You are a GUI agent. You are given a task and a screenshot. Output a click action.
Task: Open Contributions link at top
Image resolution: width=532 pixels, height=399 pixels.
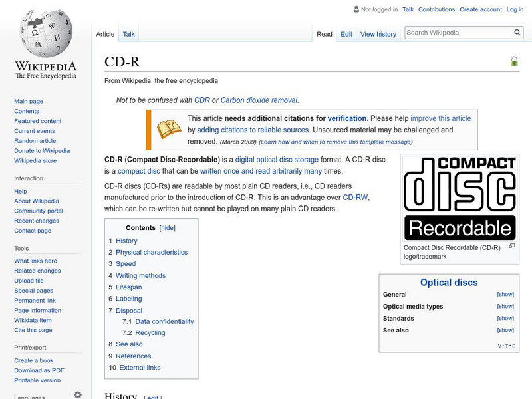437,9
